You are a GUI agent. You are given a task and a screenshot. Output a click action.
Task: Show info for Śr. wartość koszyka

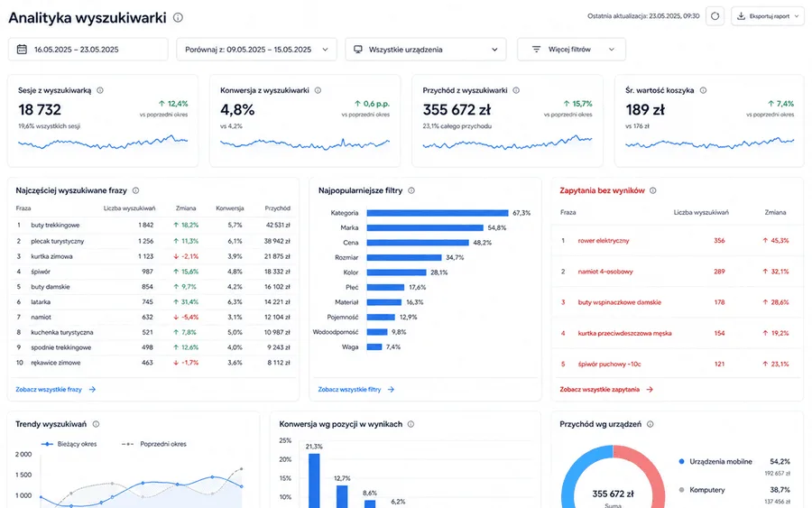[x=703, y=90]
